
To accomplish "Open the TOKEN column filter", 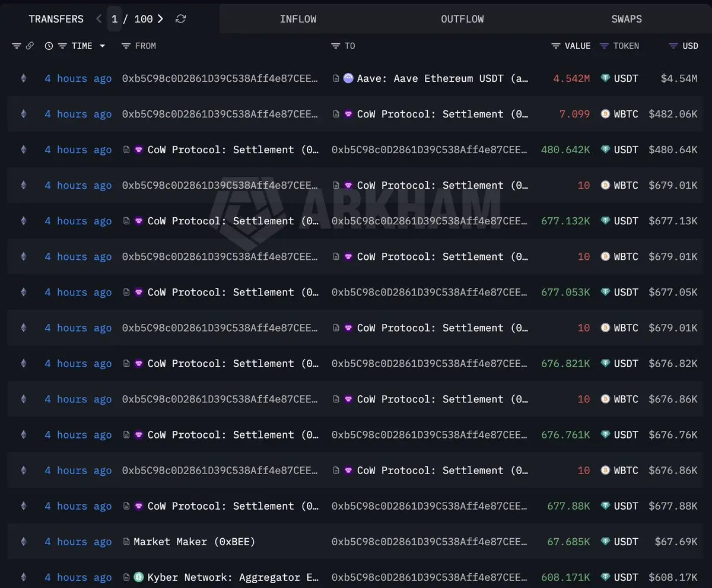I will (604, 46).
